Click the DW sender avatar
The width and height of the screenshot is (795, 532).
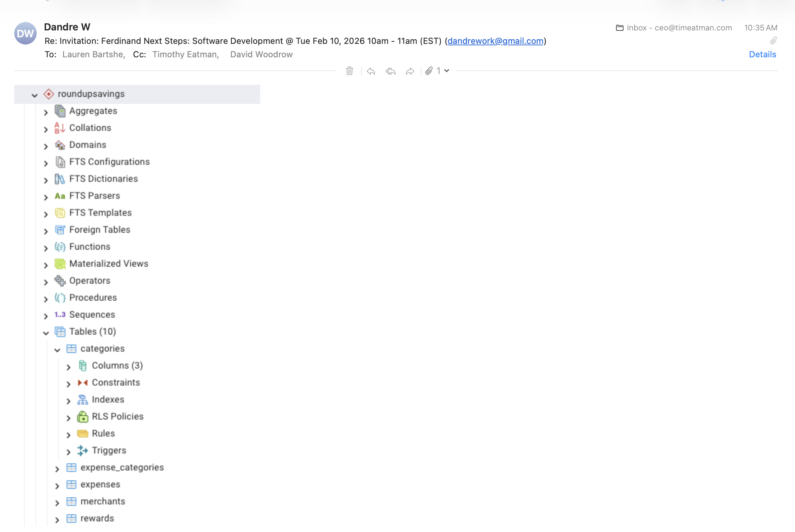coord(25,33)
